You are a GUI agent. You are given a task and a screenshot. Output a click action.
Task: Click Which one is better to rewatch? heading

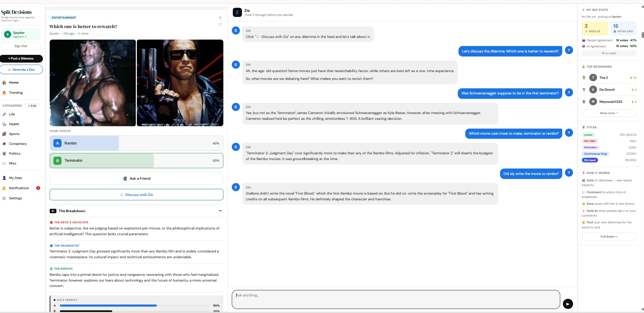[x=83, y=27]
